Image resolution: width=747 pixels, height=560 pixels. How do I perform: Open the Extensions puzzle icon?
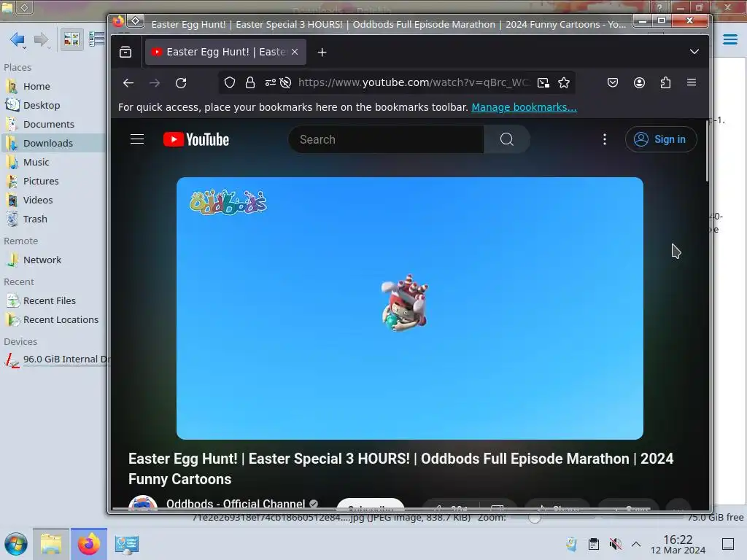665,83
